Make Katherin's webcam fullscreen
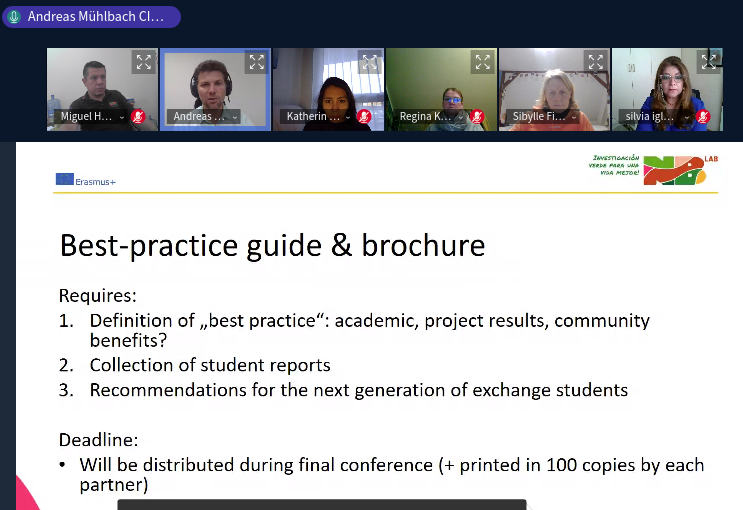 [370, 62]
